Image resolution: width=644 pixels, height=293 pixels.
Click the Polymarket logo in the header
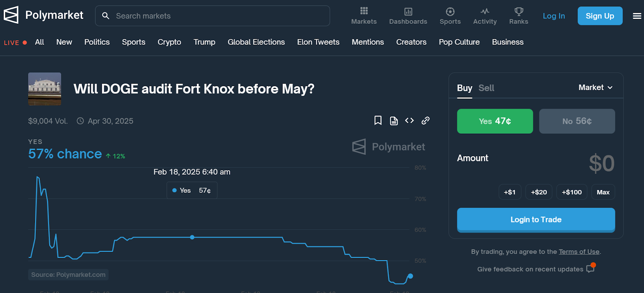click(x=43, y=15)
